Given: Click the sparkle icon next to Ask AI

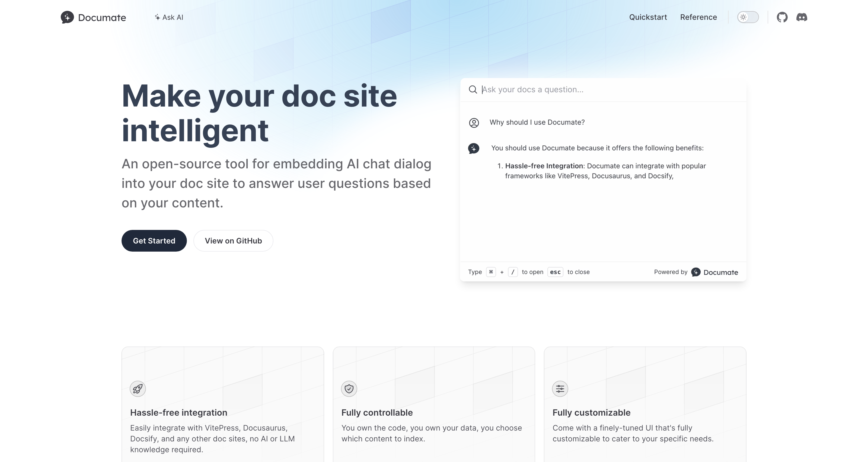Looking at the screenshot, I should (157, 17).
